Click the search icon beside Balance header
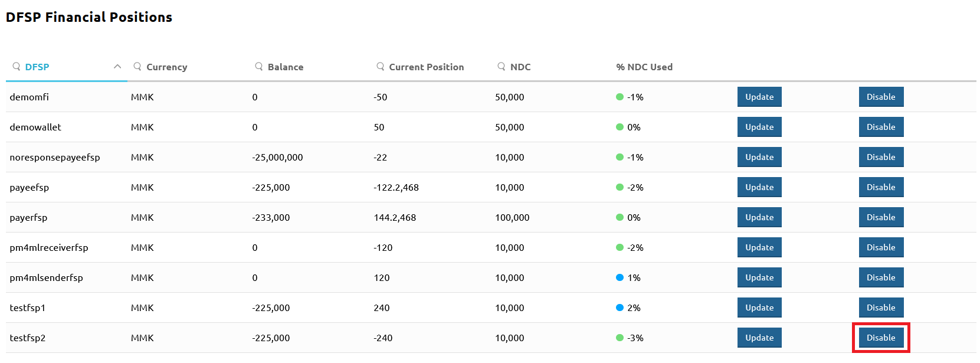 259,67
